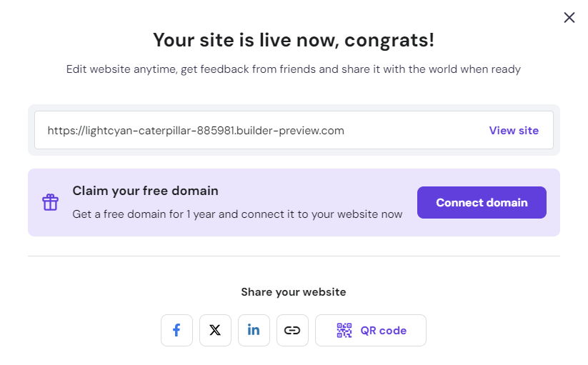Image resolution: width=588 pixels, height=365 pixels.
Task: Click the free domain for 1 year description
Action: (x=237, y=214)
